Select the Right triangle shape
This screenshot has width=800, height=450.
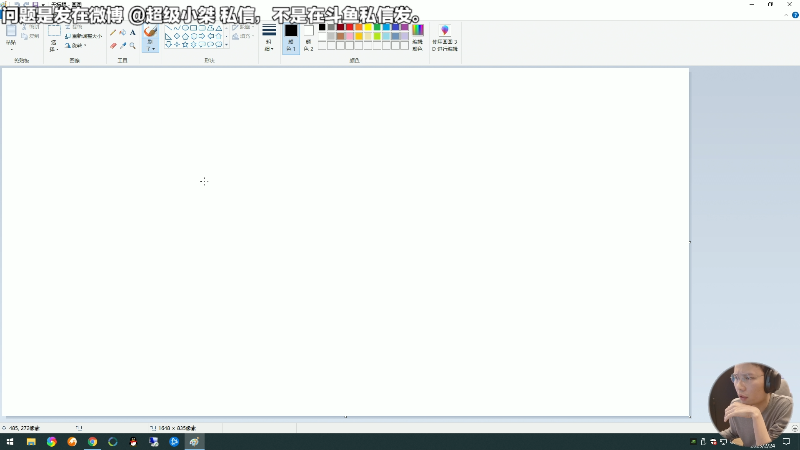click(x=168, y=36)
